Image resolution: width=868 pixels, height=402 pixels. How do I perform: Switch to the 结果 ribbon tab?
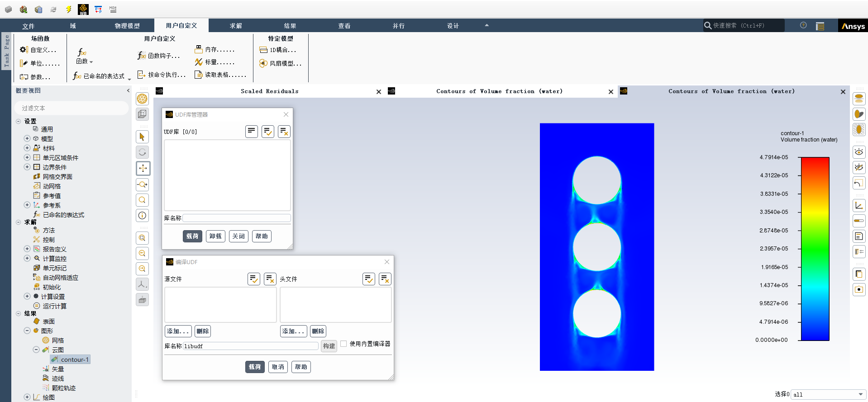coord(290,26)
